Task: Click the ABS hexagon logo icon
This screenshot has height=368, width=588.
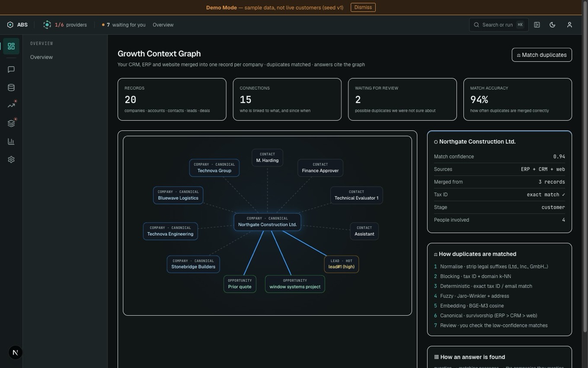Action: click(x=10, y=25)
